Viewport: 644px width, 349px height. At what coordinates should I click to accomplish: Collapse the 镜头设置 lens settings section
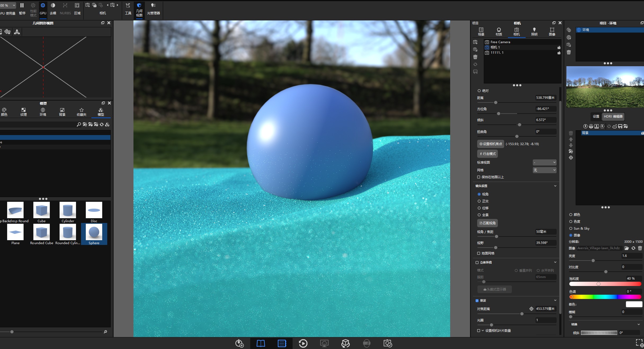point(555,186)
